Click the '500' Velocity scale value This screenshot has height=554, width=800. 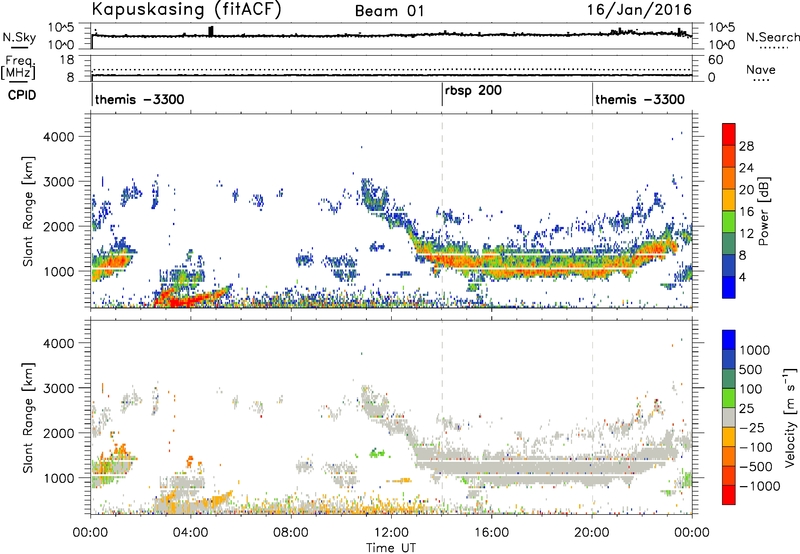coord(751,370)
